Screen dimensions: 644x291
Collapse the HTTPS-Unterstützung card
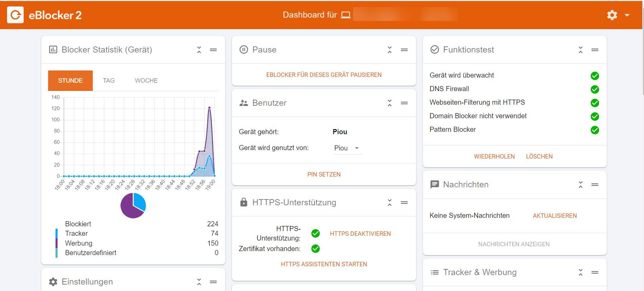pos(390,203)
